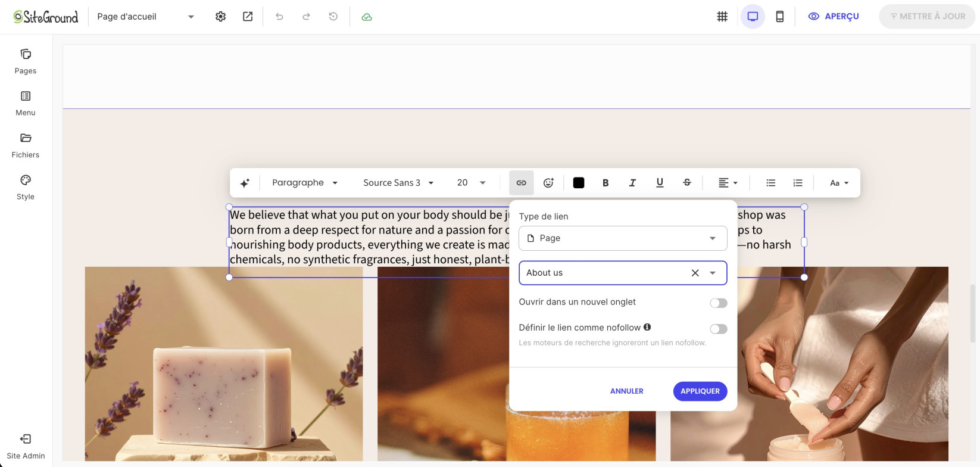
Task: Click the ANNULER link
Action: tap(626, 391)
